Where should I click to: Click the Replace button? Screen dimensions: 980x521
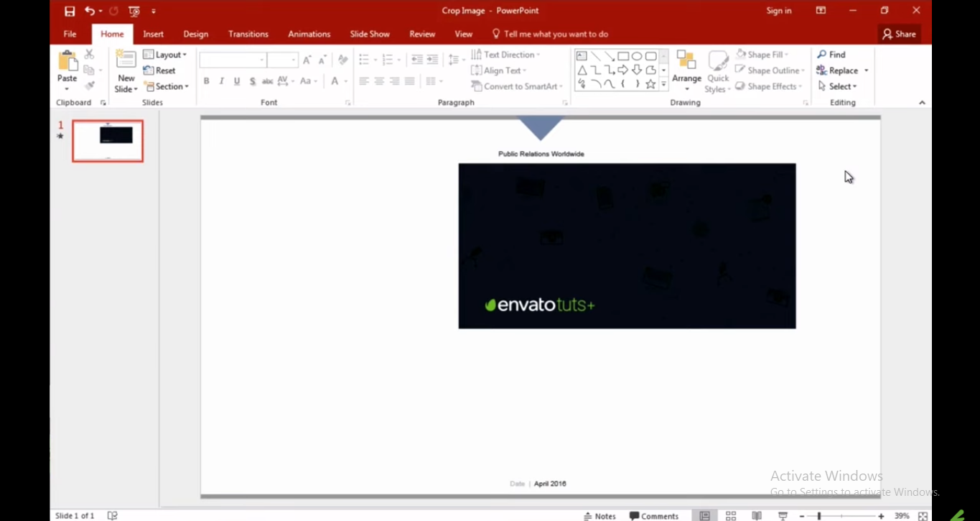click(x=837, y=70)
